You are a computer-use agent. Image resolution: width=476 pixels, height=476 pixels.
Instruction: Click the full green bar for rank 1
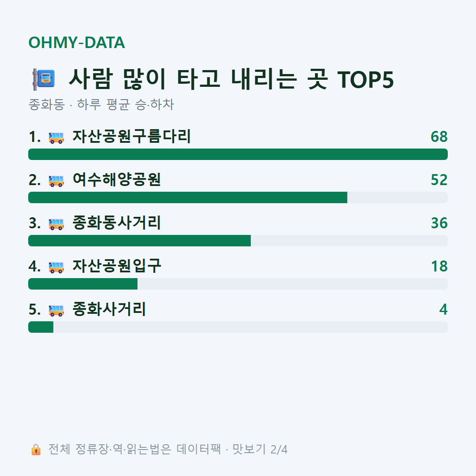238,154
